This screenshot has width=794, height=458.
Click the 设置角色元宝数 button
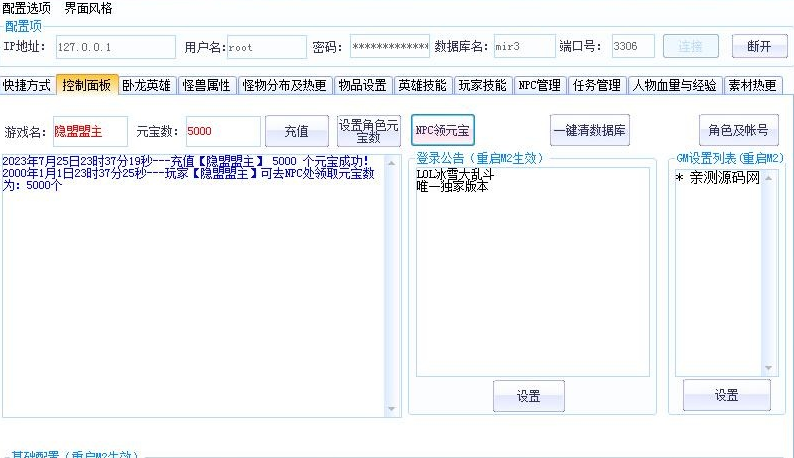tap(369, 131)
